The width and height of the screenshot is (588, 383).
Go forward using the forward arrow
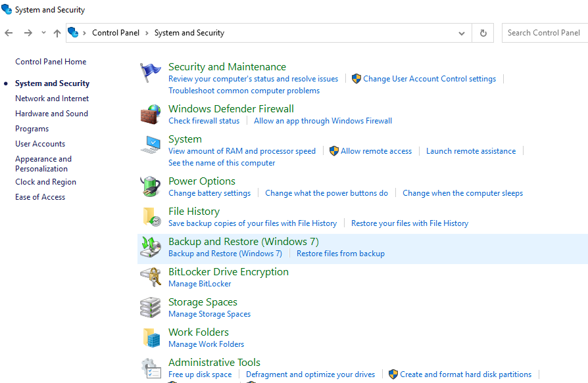[x=28, y=33]
